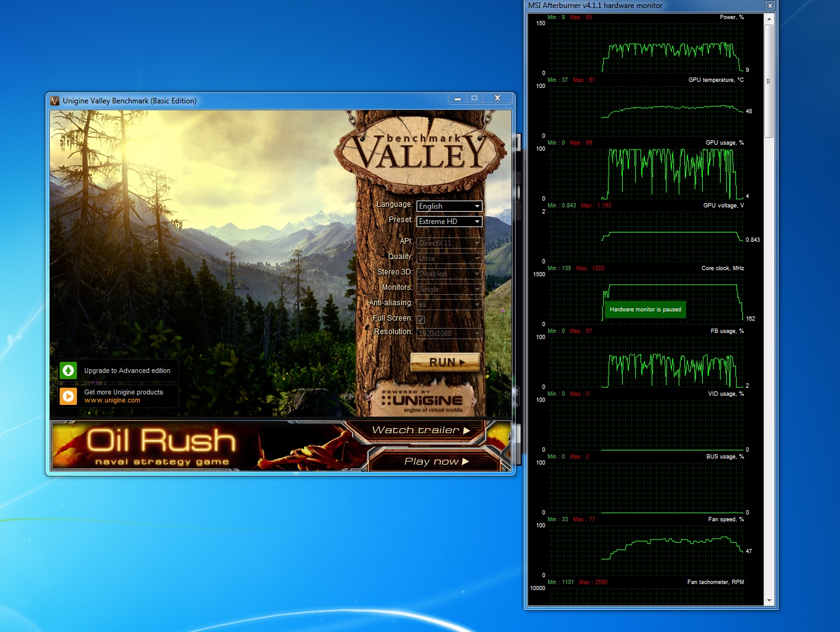Click the Unigine Valley Benchmark (Basic Edition) title
This screenshot has width=840, height=632.
[129, 101]
